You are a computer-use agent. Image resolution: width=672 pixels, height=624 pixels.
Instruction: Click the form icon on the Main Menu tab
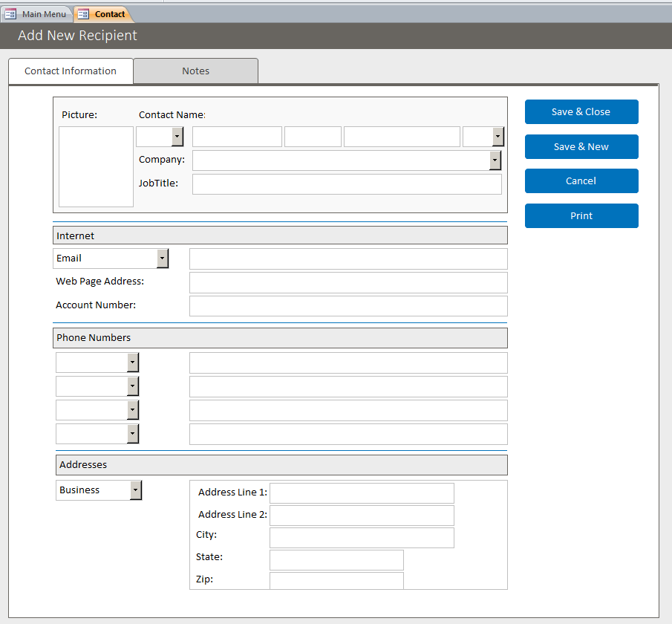pos(10,13)
